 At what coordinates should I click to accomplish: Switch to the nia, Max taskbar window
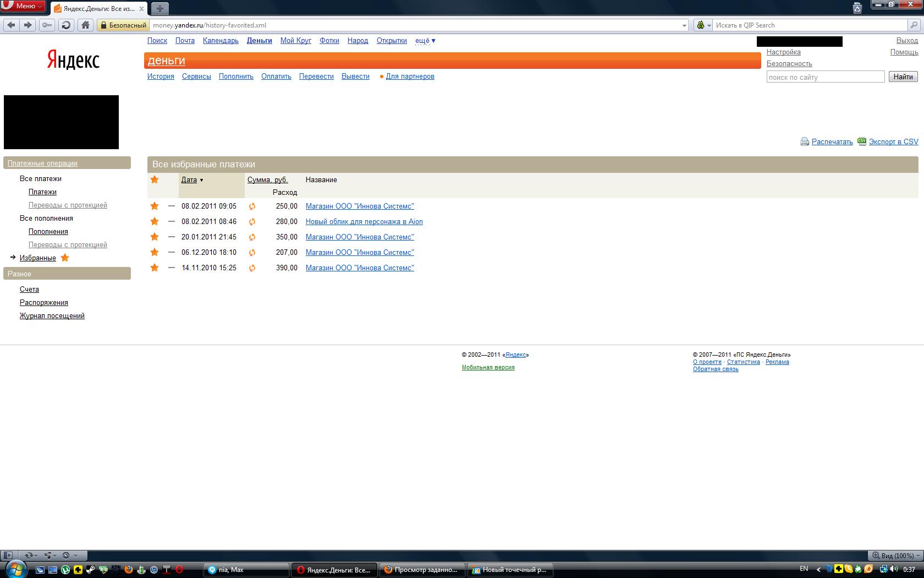tap(246, 570)
